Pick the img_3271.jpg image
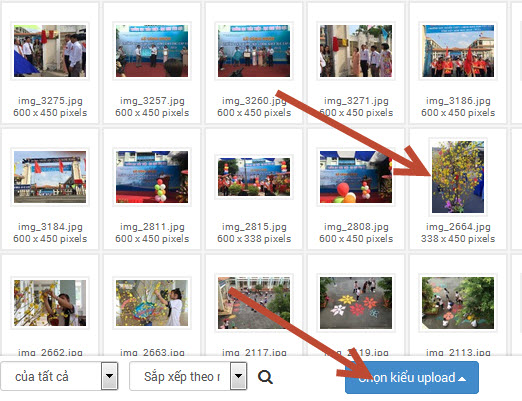Image resolution: width=522 pixels, height=401 pixels. point(356,51)
